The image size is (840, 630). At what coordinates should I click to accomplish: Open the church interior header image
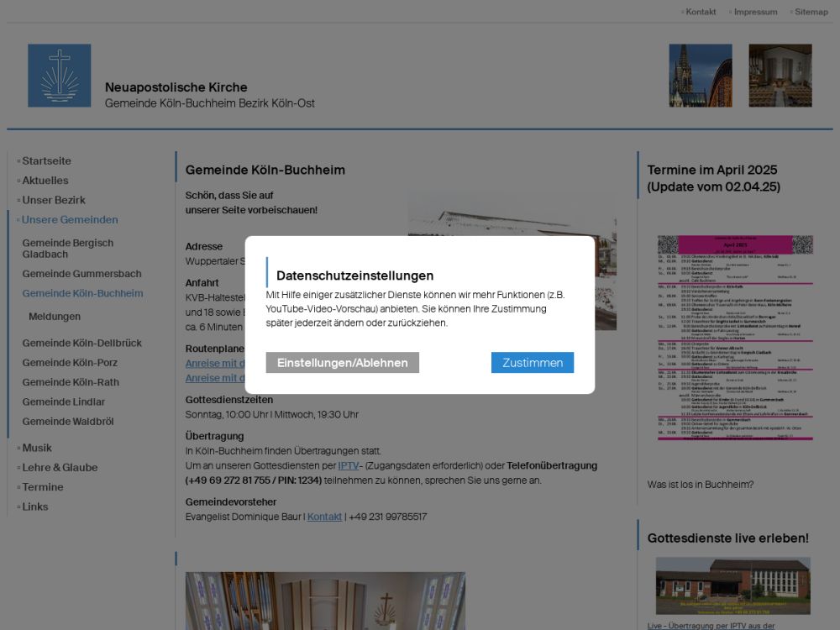(x=780, y=76)
